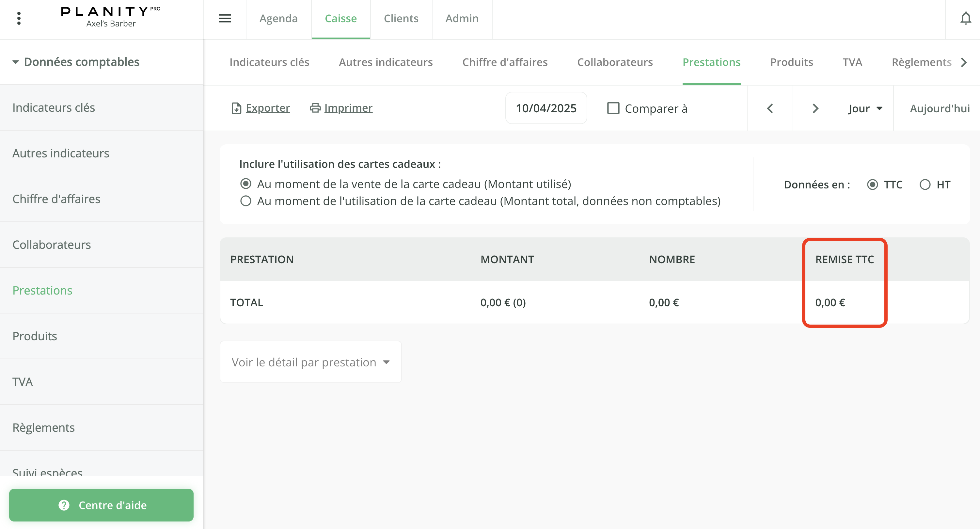Click the Exporter file icon
This screenshot has width=980, height=529.
[236, 108]
